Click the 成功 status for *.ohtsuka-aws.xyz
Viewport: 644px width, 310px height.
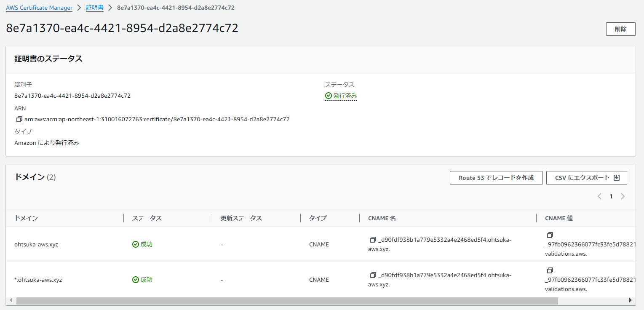[142, 280]
